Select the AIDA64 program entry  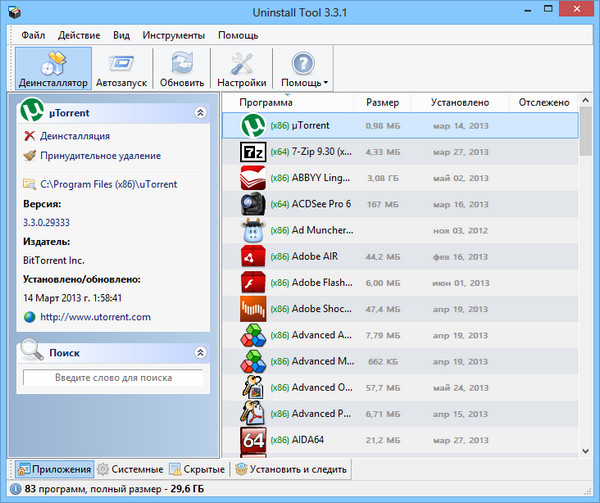click(x=310, y=439)
